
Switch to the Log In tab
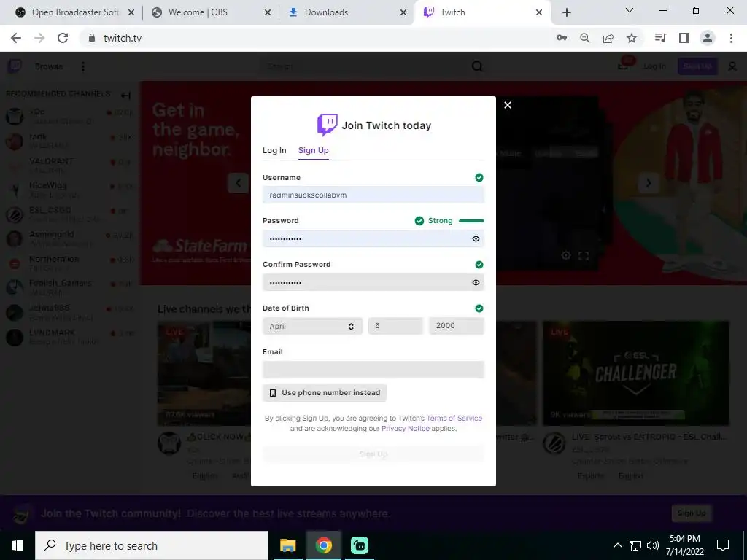click(x=274, y=150)
